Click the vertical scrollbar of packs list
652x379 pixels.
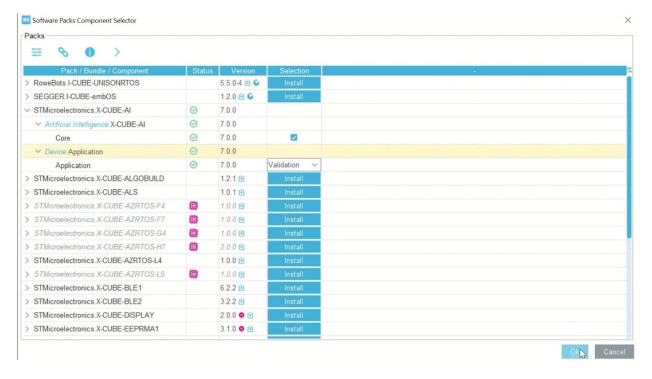pyautogui.click(x=629, y=158)
